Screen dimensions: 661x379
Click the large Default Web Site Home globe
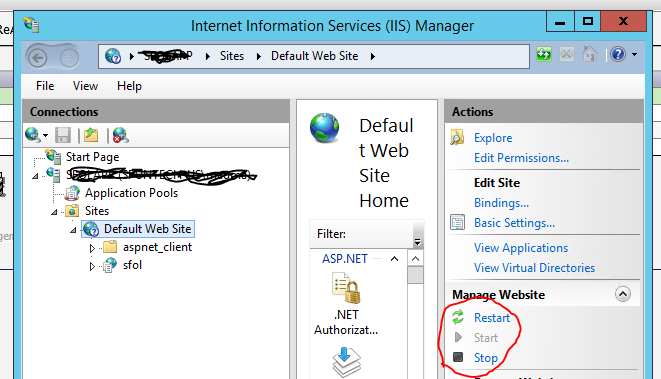[324, 128]
